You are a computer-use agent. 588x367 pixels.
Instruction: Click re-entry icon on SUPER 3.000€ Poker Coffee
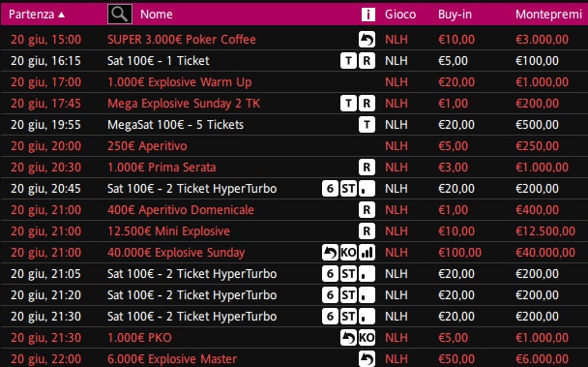pos(367,39)
